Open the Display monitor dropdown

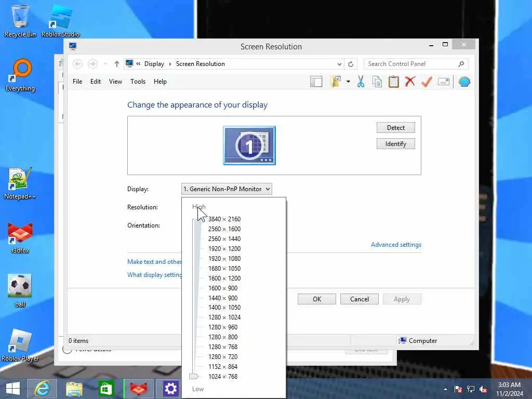[227, 189]
